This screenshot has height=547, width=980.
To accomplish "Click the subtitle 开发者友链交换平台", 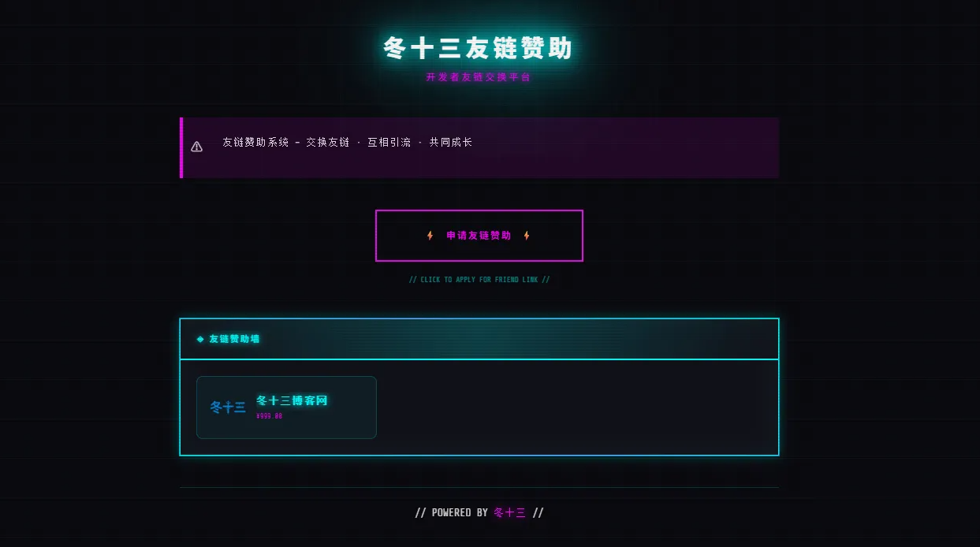I will [479, 77].
